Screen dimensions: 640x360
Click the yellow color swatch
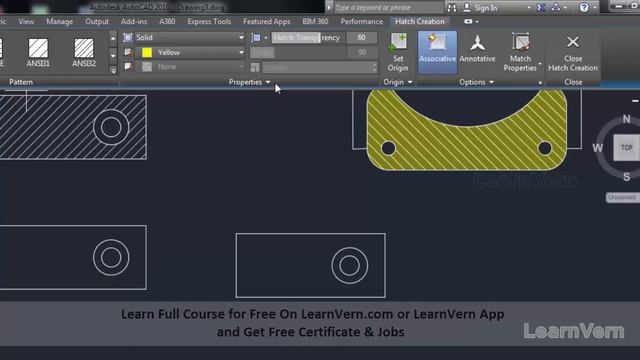pyautogui.click(x=147, y=52)
